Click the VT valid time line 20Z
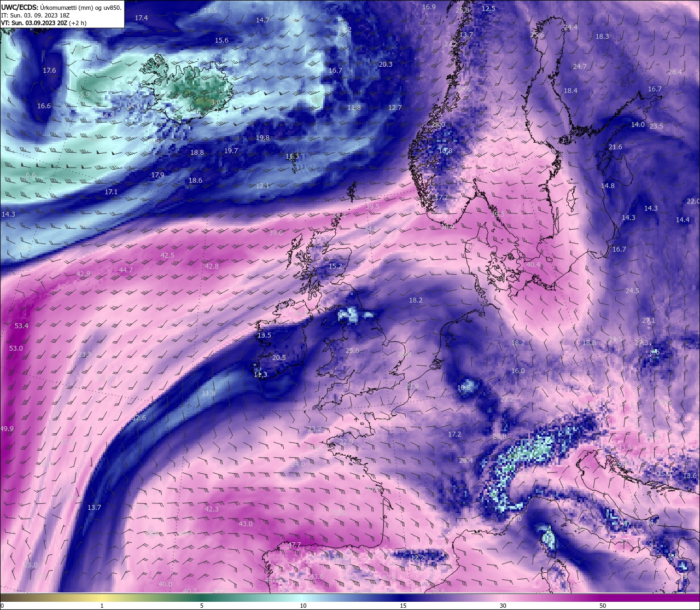700x610 pixels. 43,23
